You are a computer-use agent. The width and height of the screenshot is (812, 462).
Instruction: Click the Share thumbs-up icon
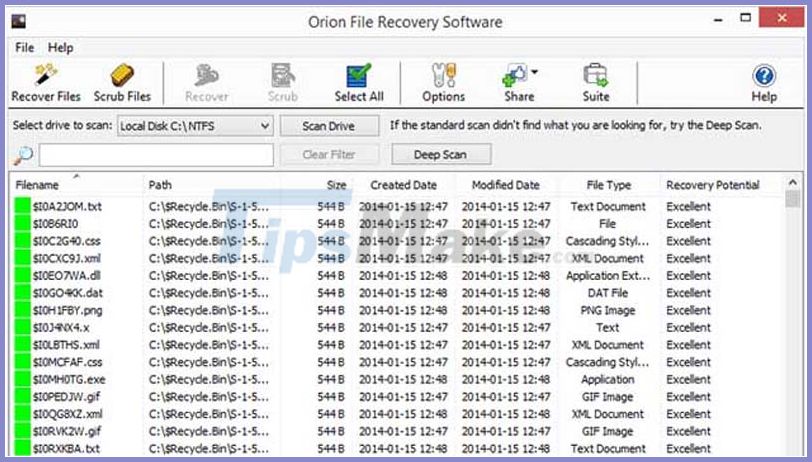coord(515,76)
